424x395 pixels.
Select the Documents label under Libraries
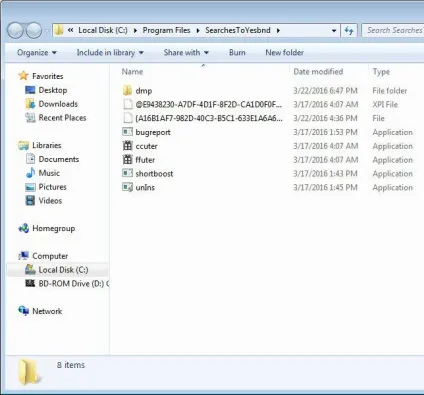pyautogui.click(x=59, y=159)
